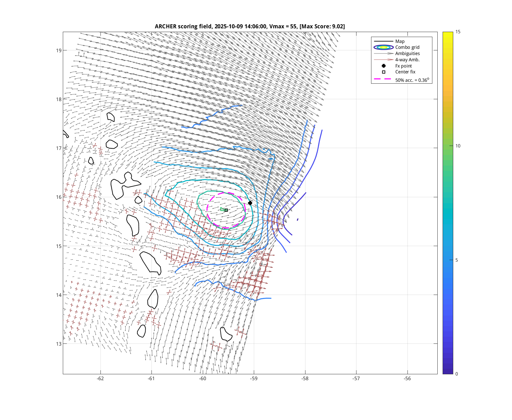Click the 4-way Amb. red arrow in legend
This screenshot has height=420, width=512.
point(384,60)
